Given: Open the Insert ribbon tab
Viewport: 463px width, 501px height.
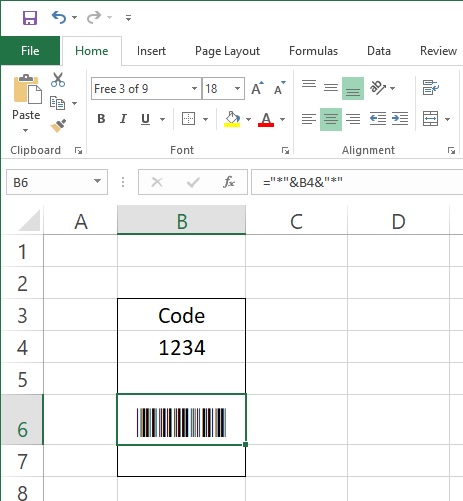Looking at the screenshot, I should pos(151,51).
